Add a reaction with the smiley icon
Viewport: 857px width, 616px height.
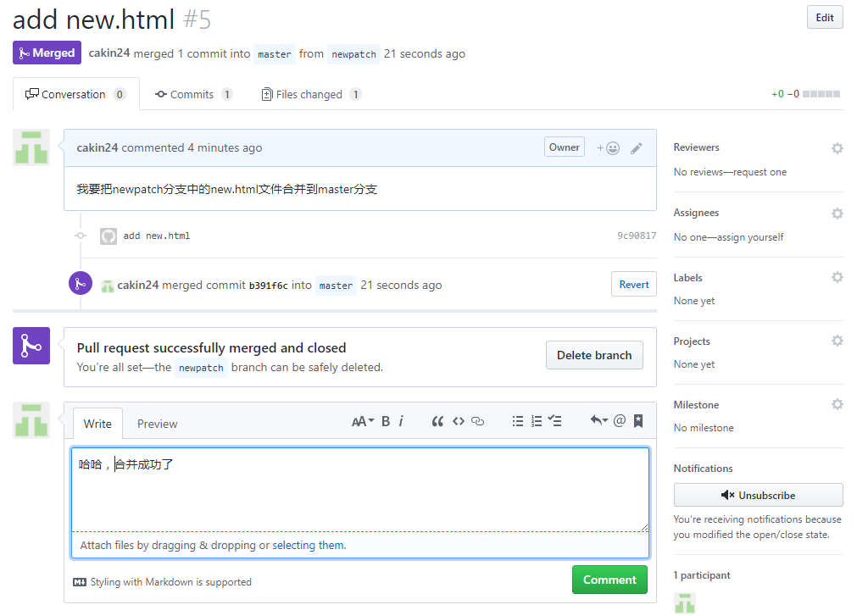coord(609,148)
